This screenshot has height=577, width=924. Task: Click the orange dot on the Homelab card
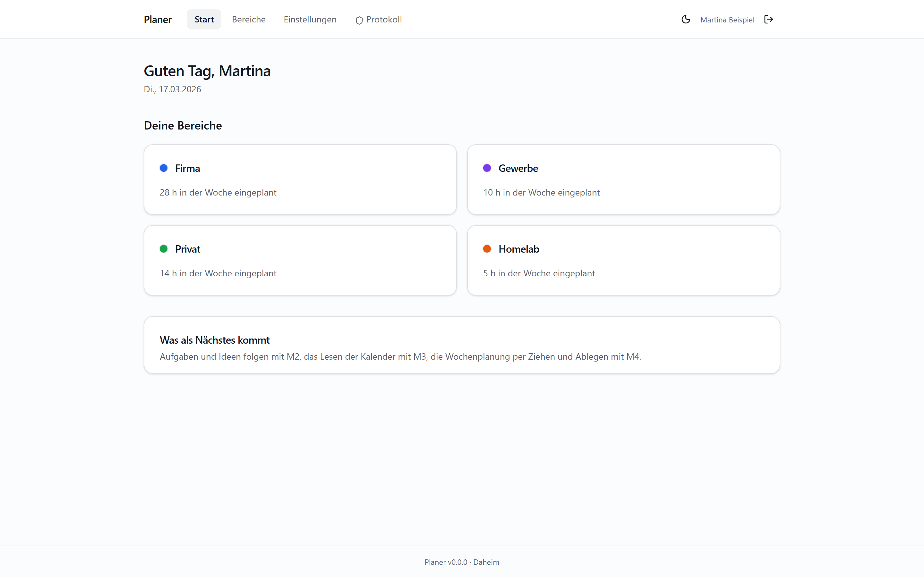(487, 249)
